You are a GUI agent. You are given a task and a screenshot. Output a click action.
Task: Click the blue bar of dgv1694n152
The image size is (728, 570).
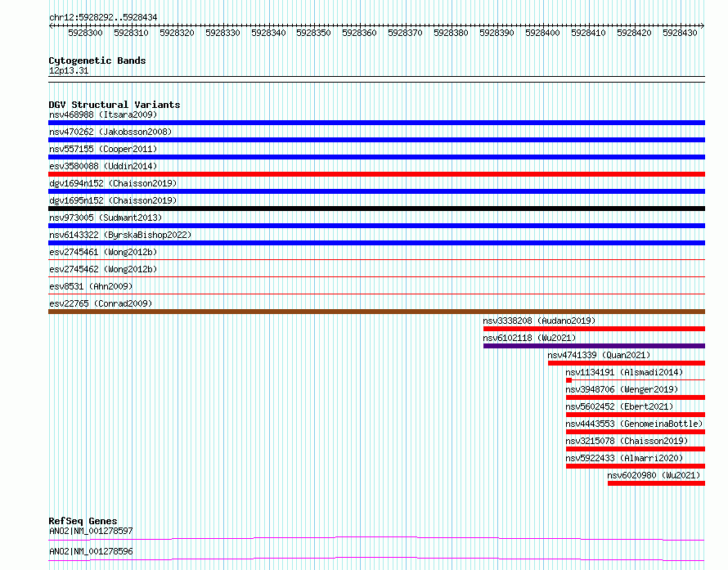click(376, 191)
